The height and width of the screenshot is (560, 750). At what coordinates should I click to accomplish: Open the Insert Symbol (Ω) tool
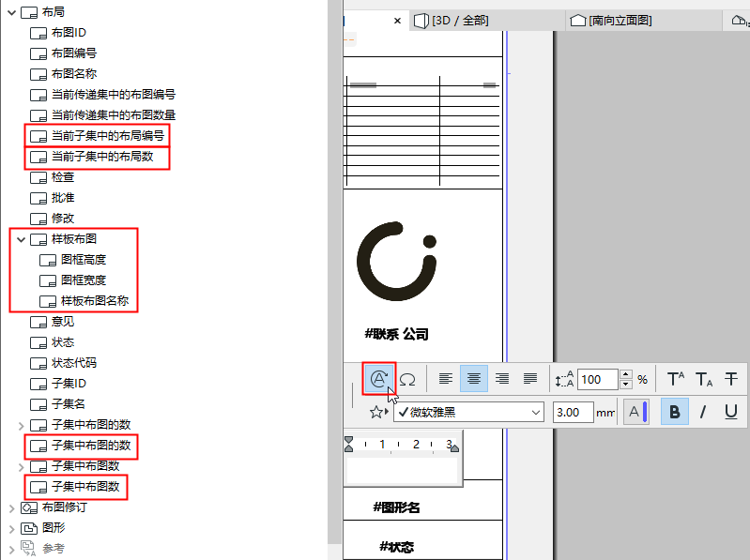click(x=407, y=379)
